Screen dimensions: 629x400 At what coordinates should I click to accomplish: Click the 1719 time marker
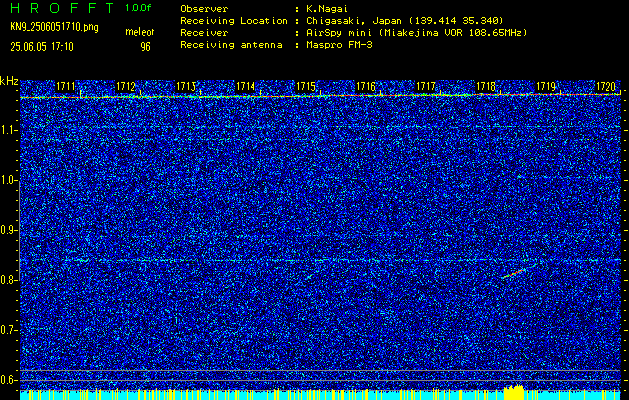click(x=546, y=86)
